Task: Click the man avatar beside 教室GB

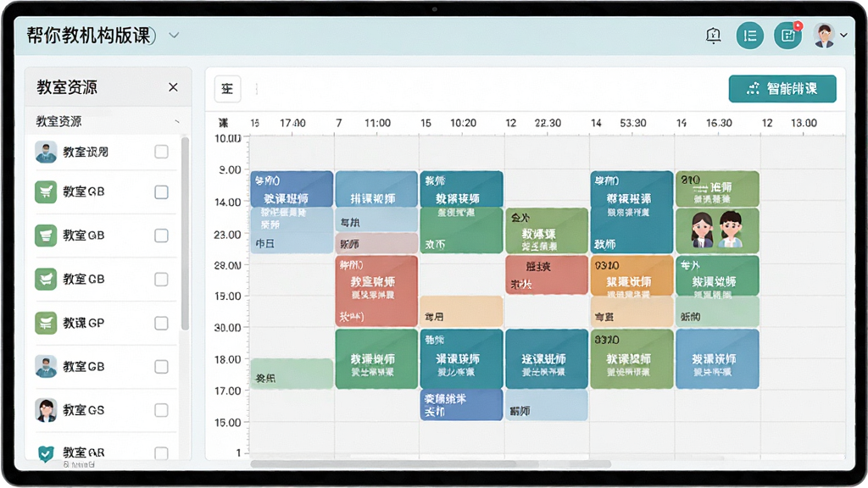Action: point(46,366)
